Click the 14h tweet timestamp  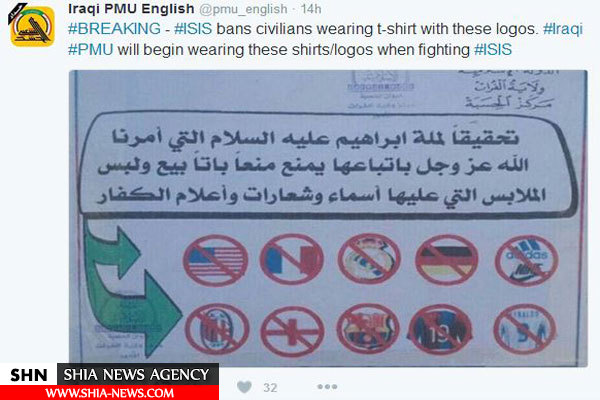[x=311, y=9]
